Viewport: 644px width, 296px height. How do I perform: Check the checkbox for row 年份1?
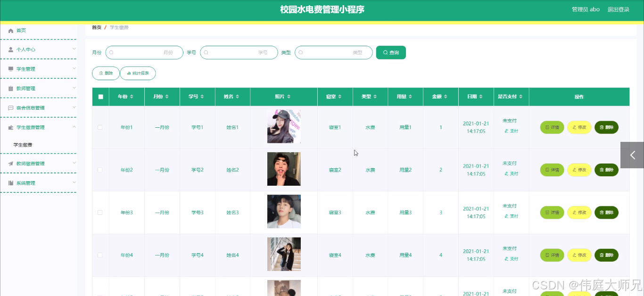(100, 127)
